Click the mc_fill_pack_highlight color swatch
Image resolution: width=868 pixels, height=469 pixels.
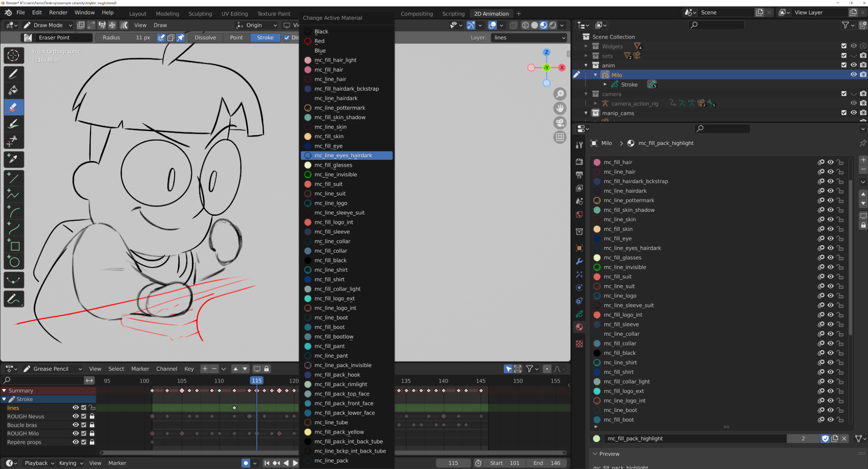[596, 439]
